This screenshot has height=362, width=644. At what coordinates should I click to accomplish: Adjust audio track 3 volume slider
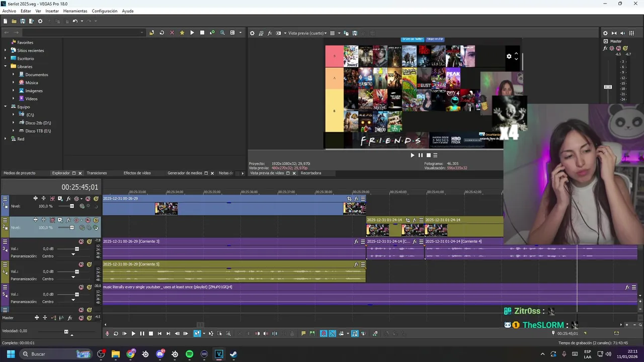pos(77,249)
